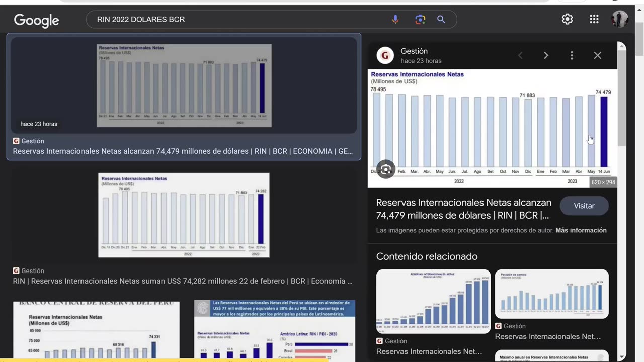Screen dimensions: 644x362
Task: Click Gestión favicon on first result
Action: tap(16, 141)
